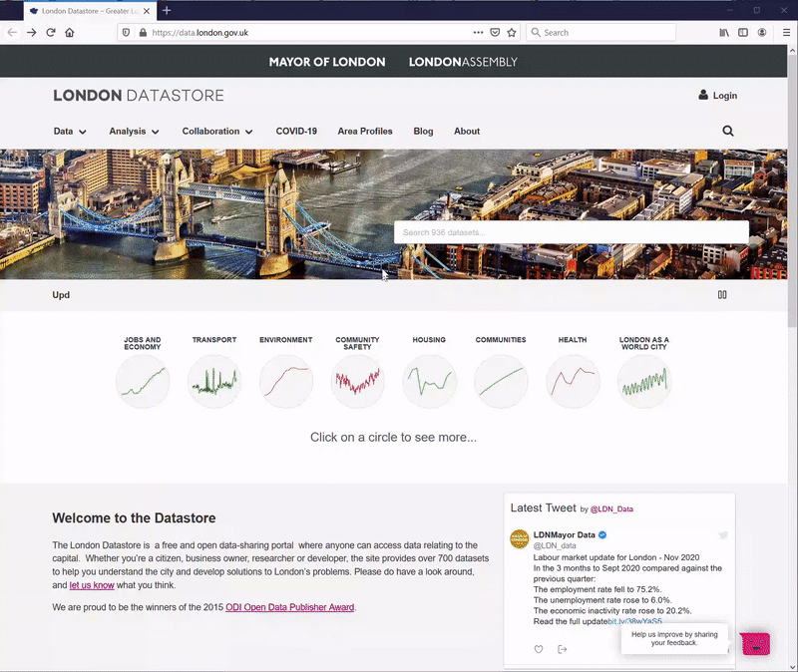The height and width of the screenshot is (672, 798).
Task: Show site security padlock information
Action: click(143, 33)
